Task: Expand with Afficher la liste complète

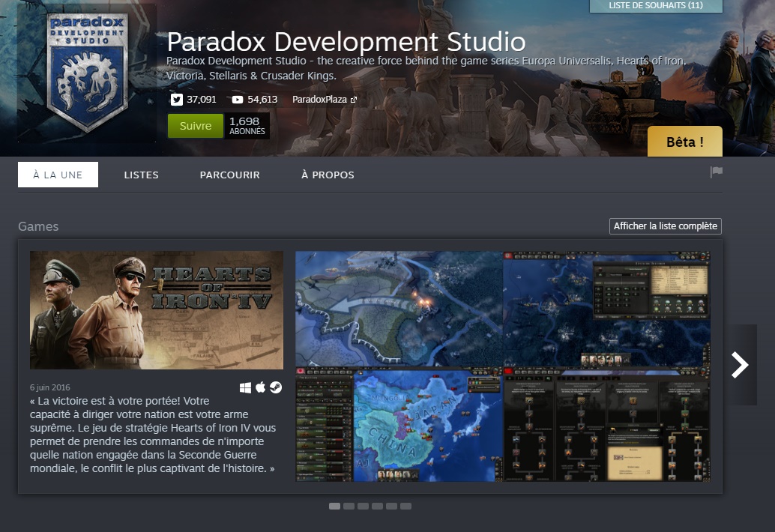Action: point(665,226)
